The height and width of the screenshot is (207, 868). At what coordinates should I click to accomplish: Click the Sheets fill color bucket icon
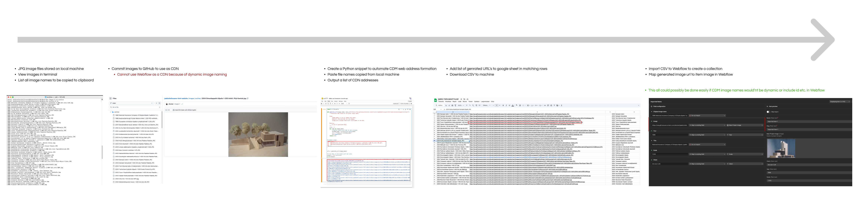tap(517, 105)
